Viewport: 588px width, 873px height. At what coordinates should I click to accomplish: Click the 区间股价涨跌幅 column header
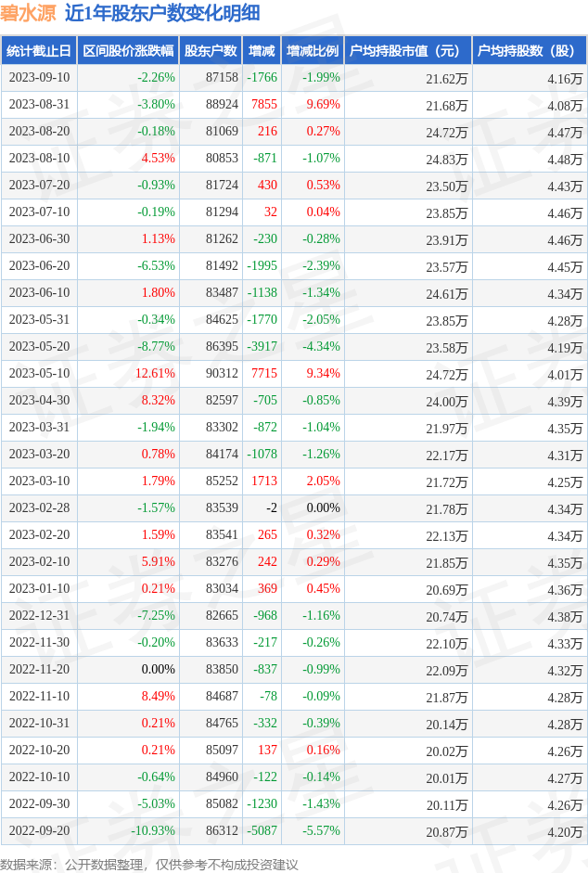point(128,51)
